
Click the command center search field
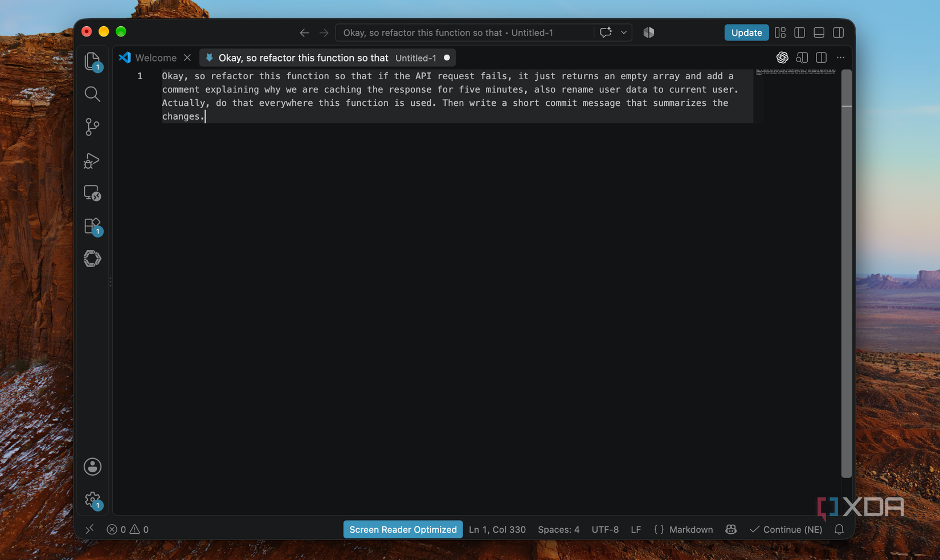[x=464, y=32]
